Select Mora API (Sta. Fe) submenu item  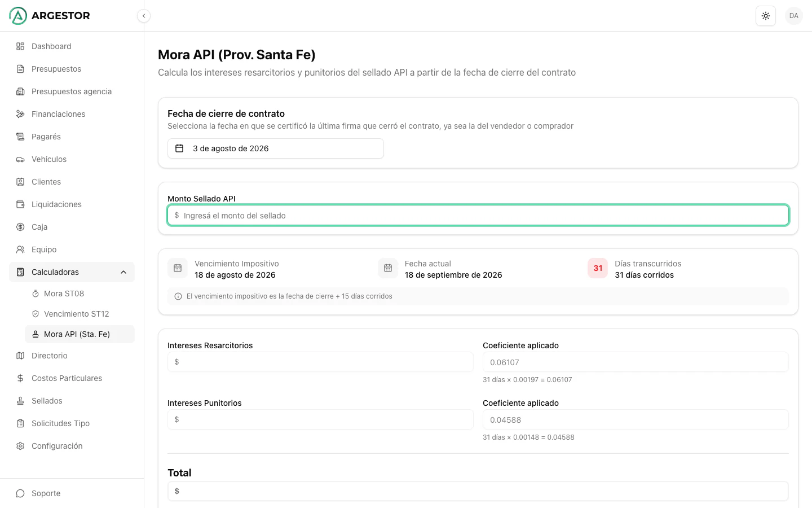[x=80, y=334]
